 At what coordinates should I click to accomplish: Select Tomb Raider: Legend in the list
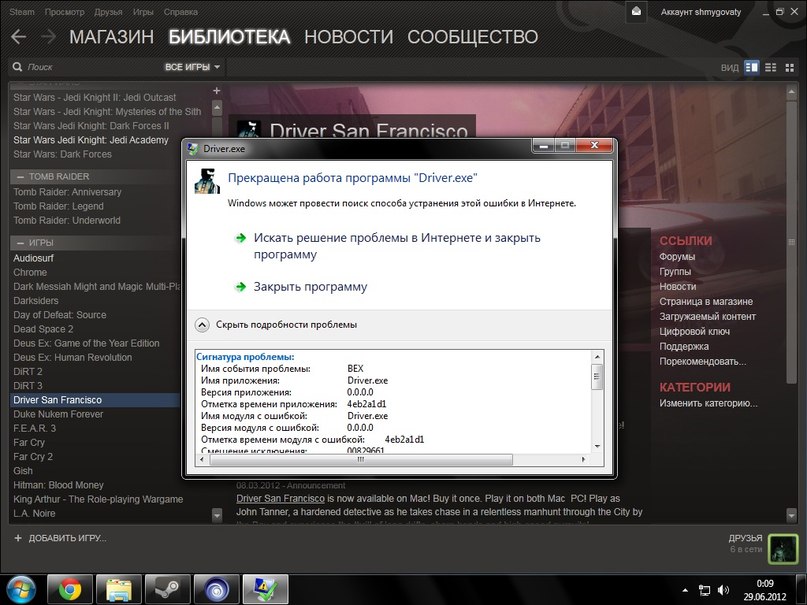point(58,206)
